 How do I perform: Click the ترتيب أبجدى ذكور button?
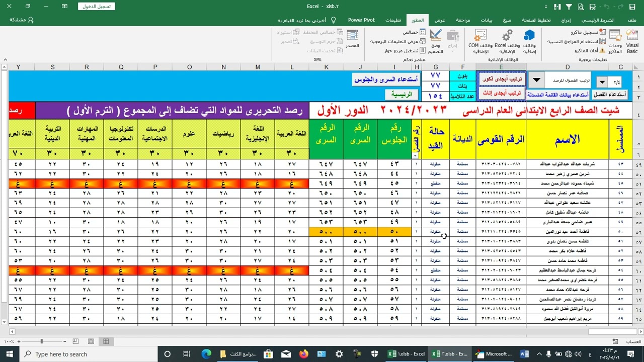[x=502, y=79]
